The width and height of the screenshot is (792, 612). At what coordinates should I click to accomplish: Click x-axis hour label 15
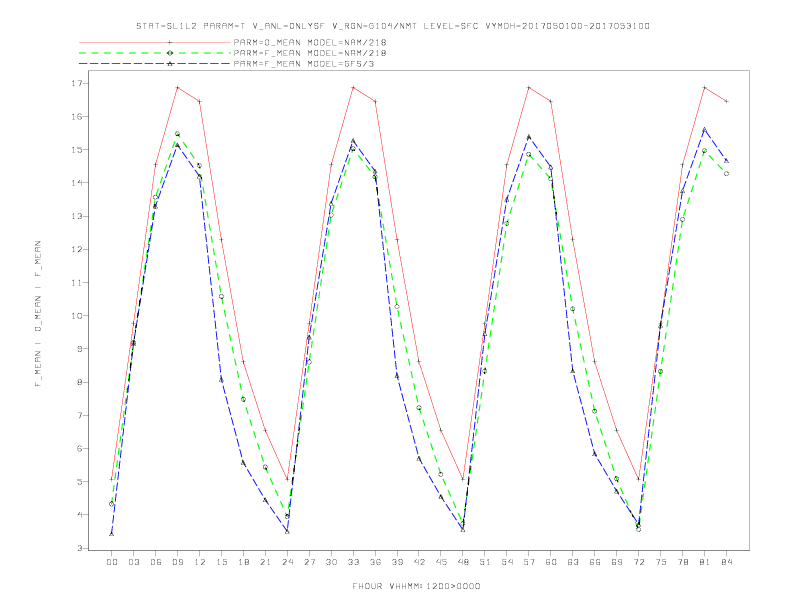[221, 562]
